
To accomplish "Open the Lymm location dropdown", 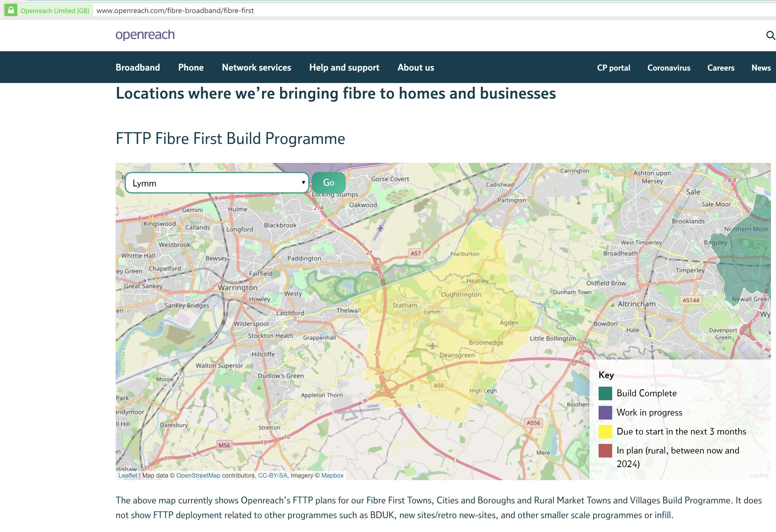I will (217, 182).
